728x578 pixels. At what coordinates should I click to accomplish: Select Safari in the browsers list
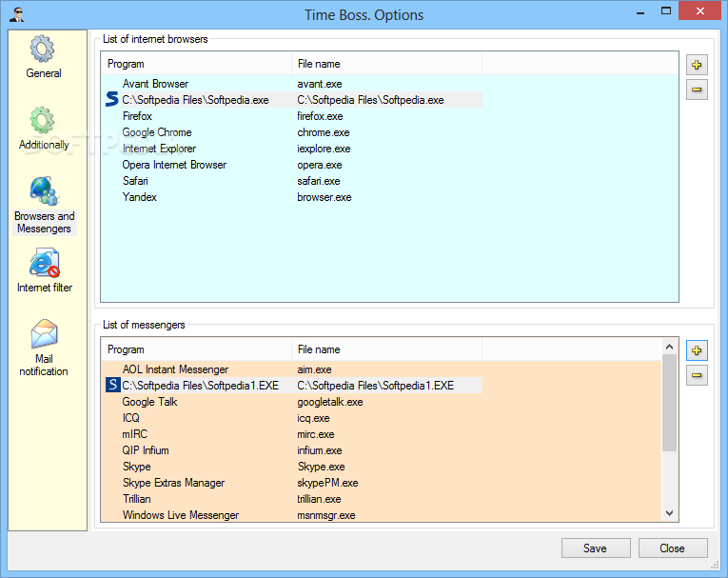[x=292, y=181]
